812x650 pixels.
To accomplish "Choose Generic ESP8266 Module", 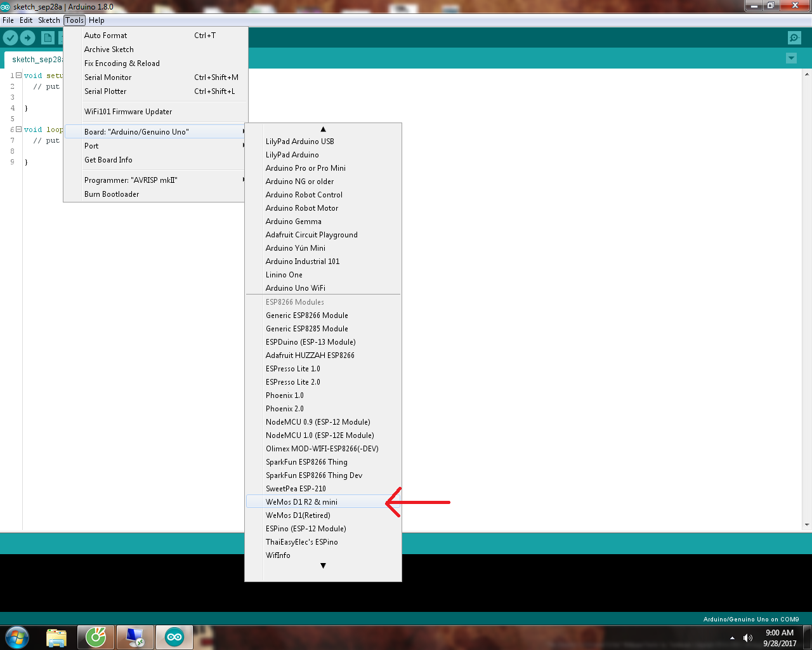I will [323, 315].
